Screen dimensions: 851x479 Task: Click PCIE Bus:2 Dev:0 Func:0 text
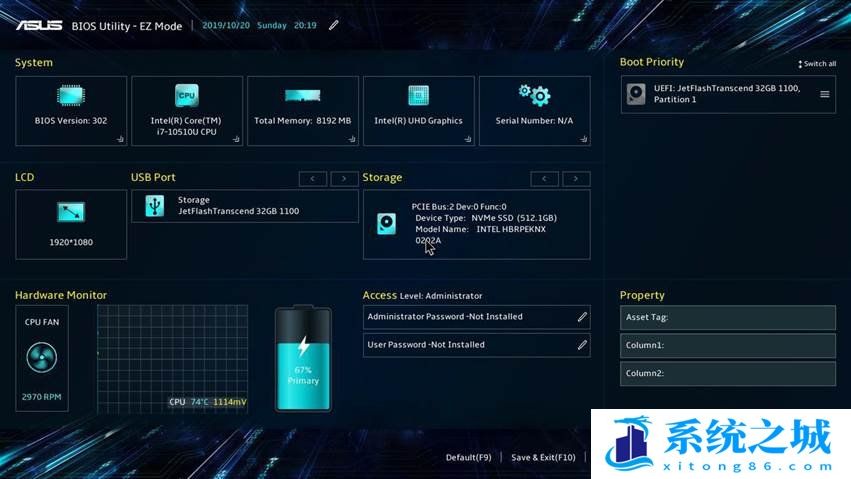(x=459, y=207)
